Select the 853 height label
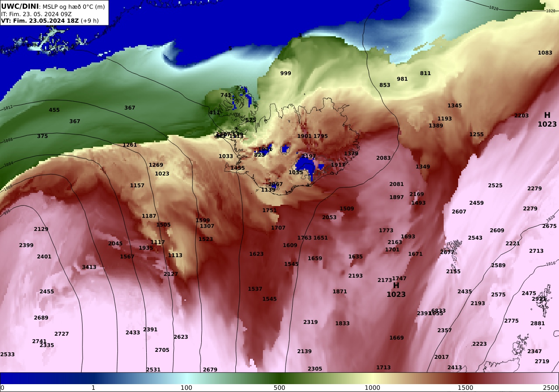559x392 pixels. (x=385, y=85)
